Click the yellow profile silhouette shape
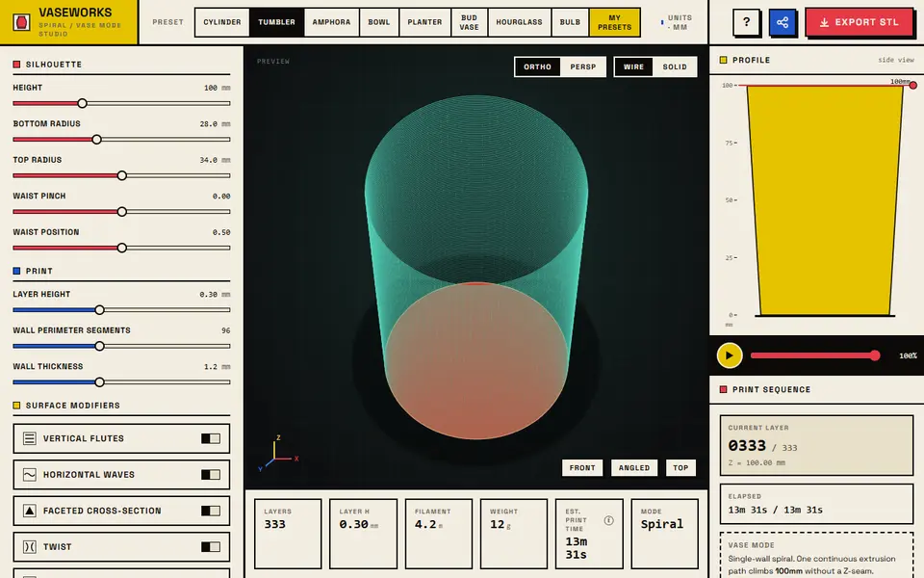This screenshot has width=924, height=578. point(825,200)
